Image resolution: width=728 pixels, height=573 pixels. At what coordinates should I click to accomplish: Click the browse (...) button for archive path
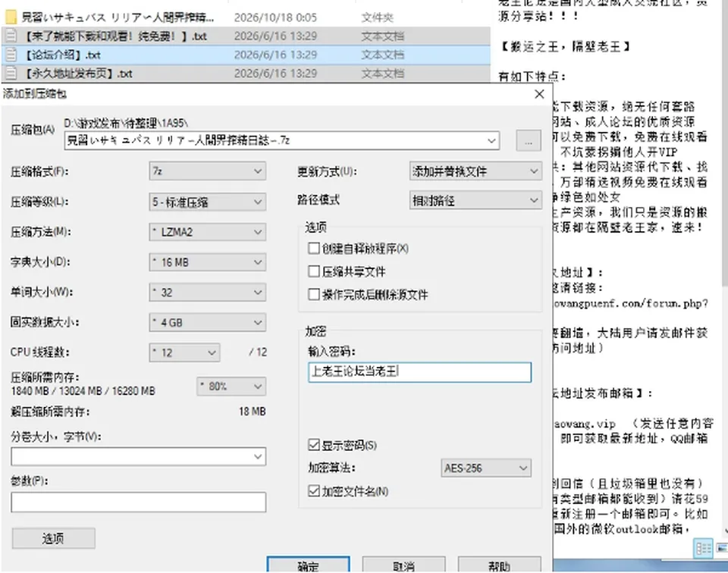tap(529, 140)
